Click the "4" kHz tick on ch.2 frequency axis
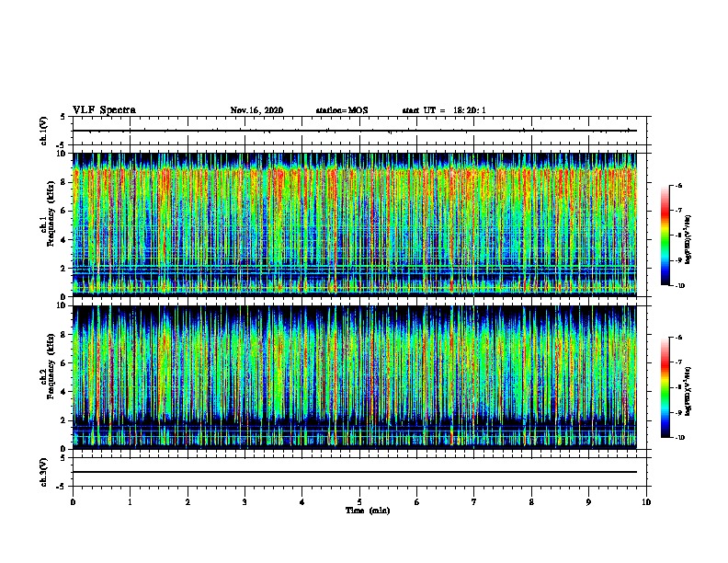The height and width of the screenshot is (563, 728). (63, 392)
